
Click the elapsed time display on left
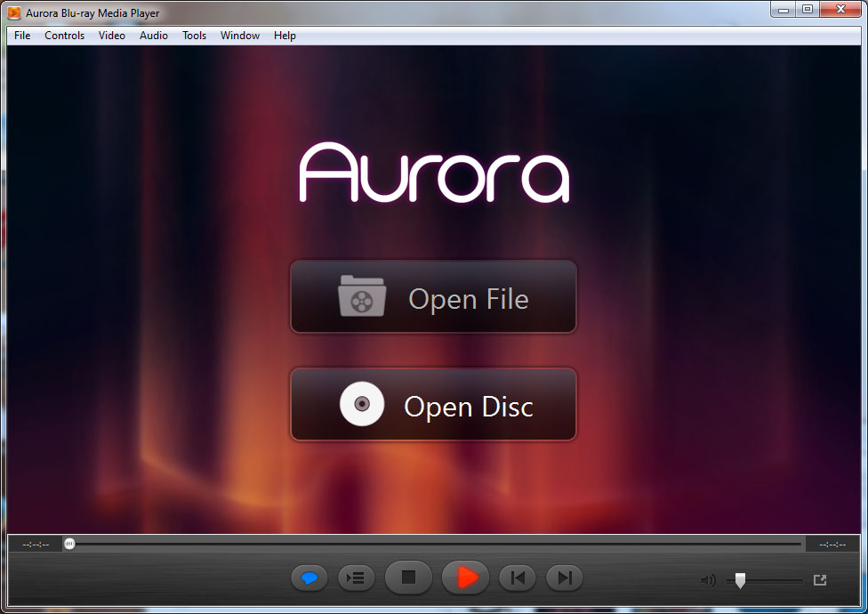[36, 545]
